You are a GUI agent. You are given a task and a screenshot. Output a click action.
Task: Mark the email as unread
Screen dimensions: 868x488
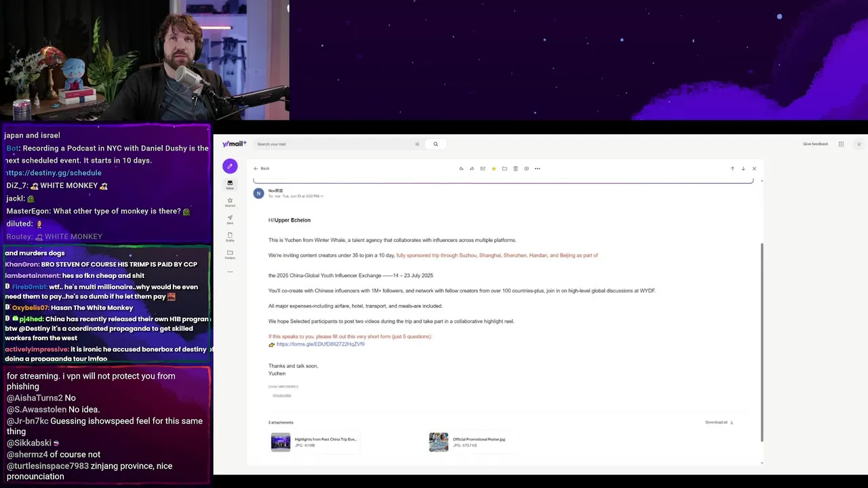coord(483,168)
